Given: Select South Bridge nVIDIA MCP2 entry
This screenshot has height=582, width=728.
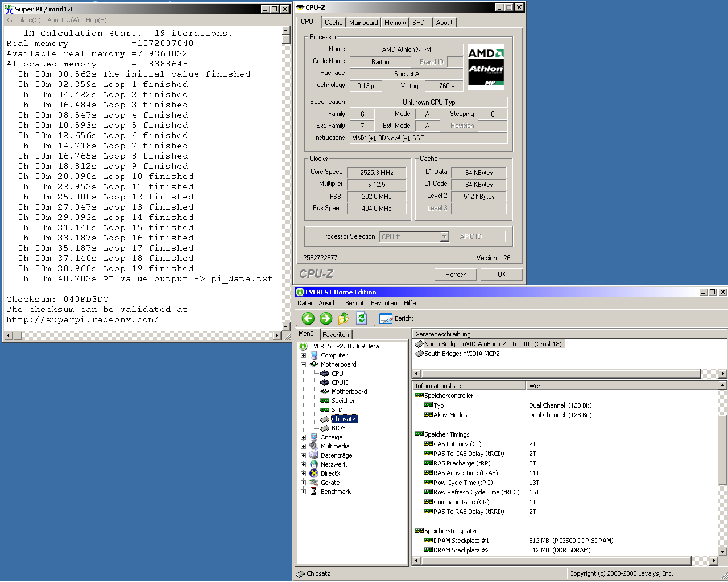Looking at the screenshot, I should pyautogui.click(x=458, y=354).
